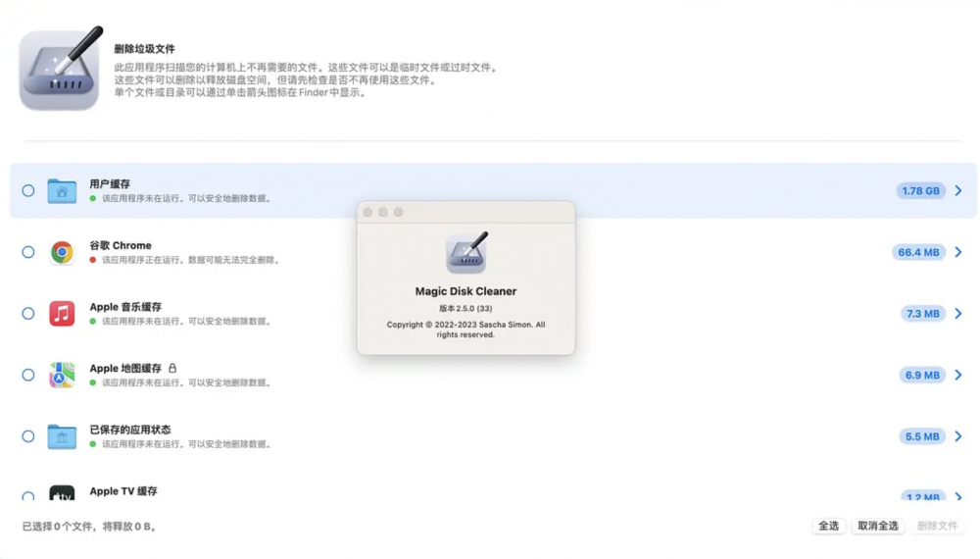This screenshot has height=559, width=980.
Task: Show 谷歌 Chrome cache via arrow
Action: (958, 252)
